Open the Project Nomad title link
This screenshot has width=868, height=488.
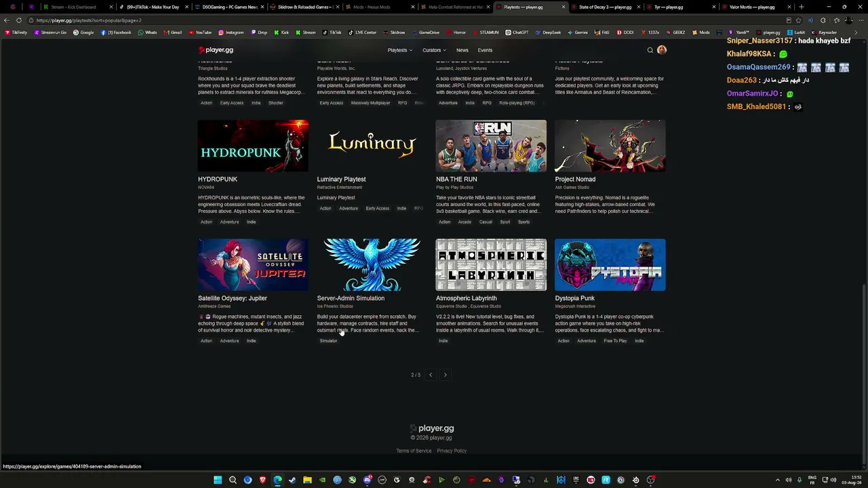click(575, 179)
